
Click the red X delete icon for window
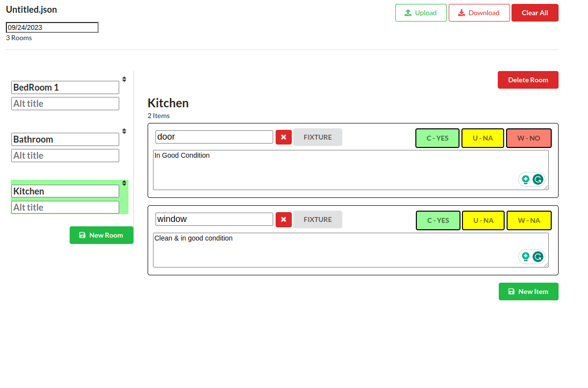click(x=283, y=220)
